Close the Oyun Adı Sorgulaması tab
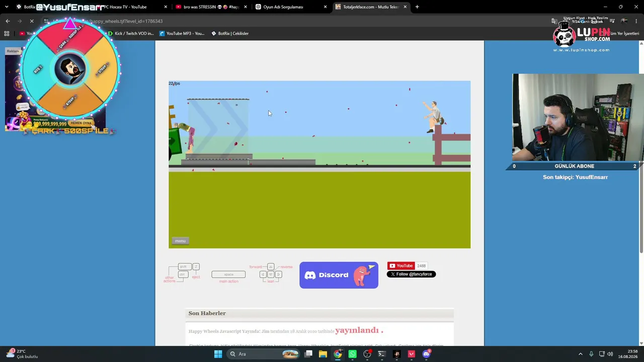Screen dimensions: 644x362 pos(326,7)
